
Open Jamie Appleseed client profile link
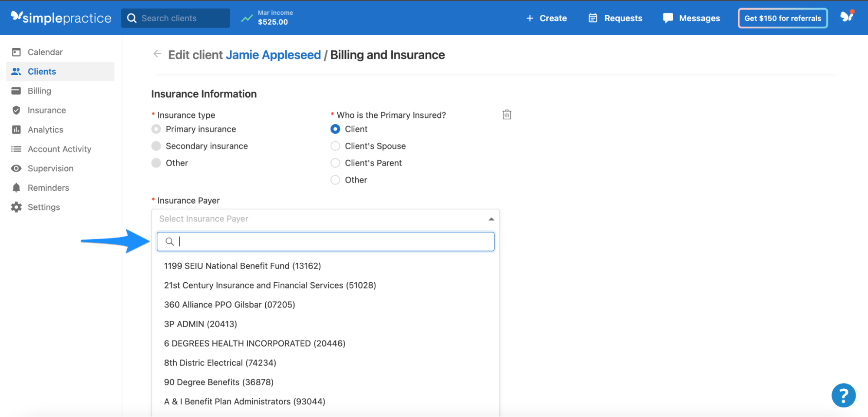click(x=273, y=55)
